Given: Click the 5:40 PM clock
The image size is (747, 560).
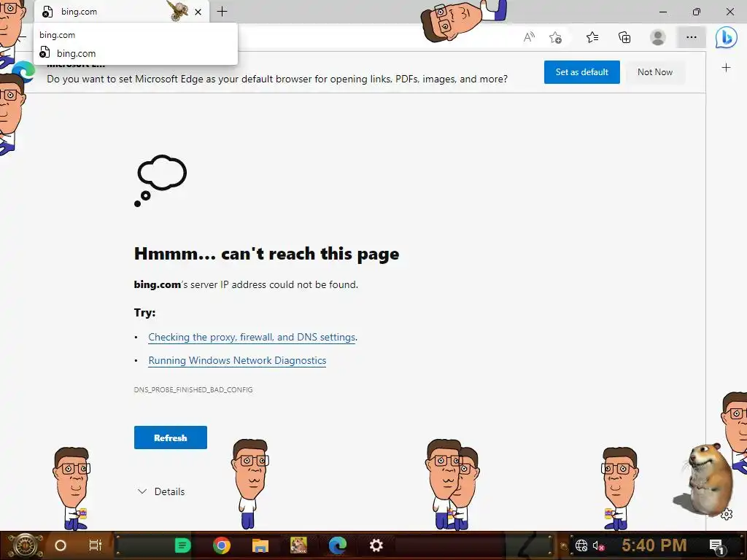Looking at the screenshot, I should tap(654, 545).
